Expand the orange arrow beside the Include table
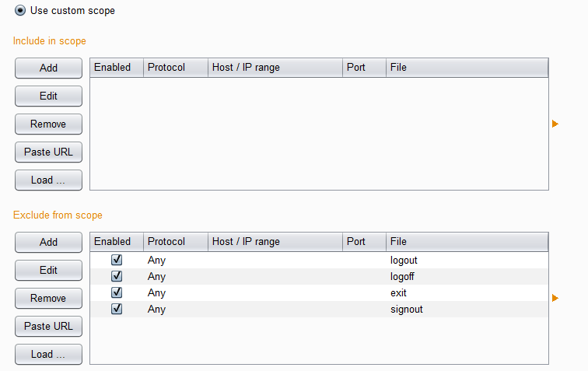Viewport: 588px width, 371px height. pos(555,124)
